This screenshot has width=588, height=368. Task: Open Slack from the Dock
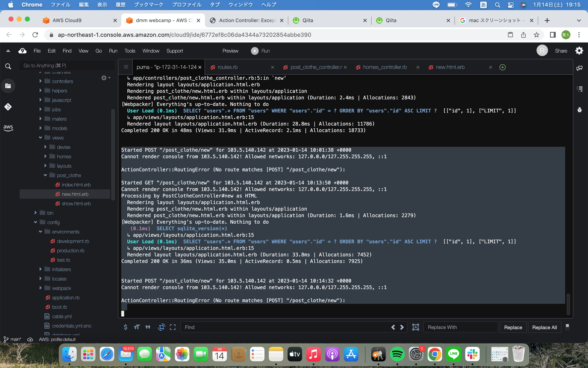click(x=473, y=354)
